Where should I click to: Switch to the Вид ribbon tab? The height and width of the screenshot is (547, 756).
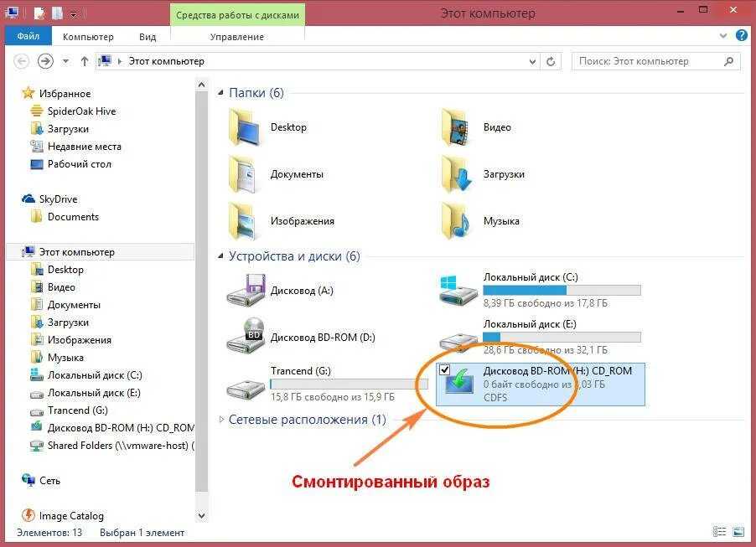coord(148,37)
